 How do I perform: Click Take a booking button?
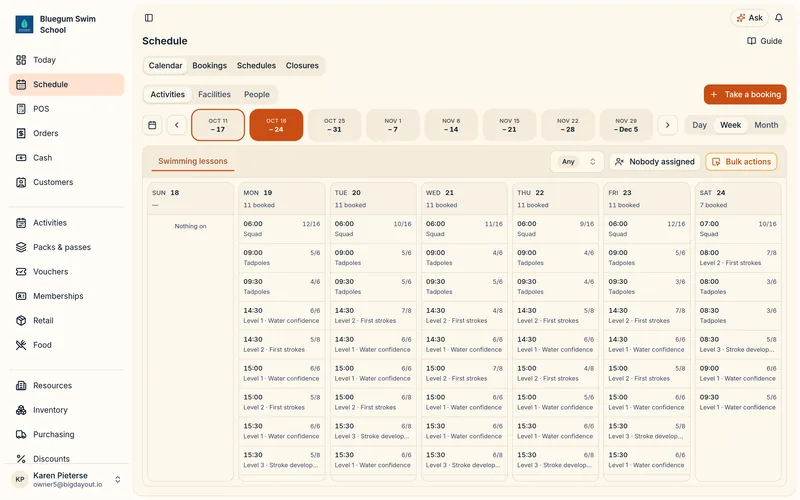[x=745, y=94]
